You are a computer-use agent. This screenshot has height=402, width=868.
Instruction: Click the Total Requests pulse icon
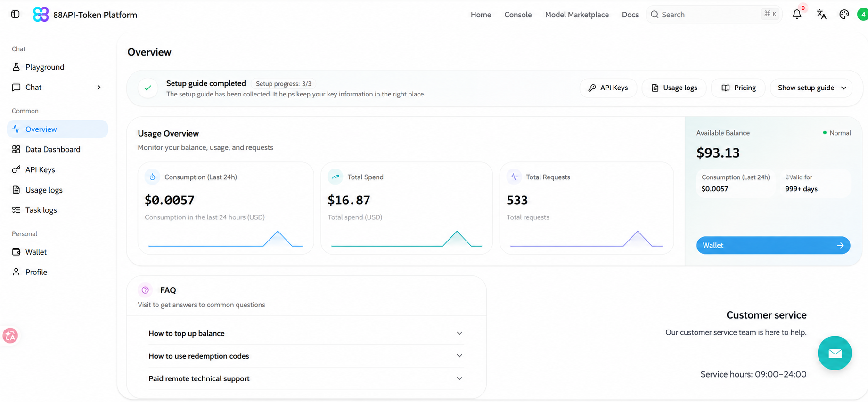click(514, 177)
